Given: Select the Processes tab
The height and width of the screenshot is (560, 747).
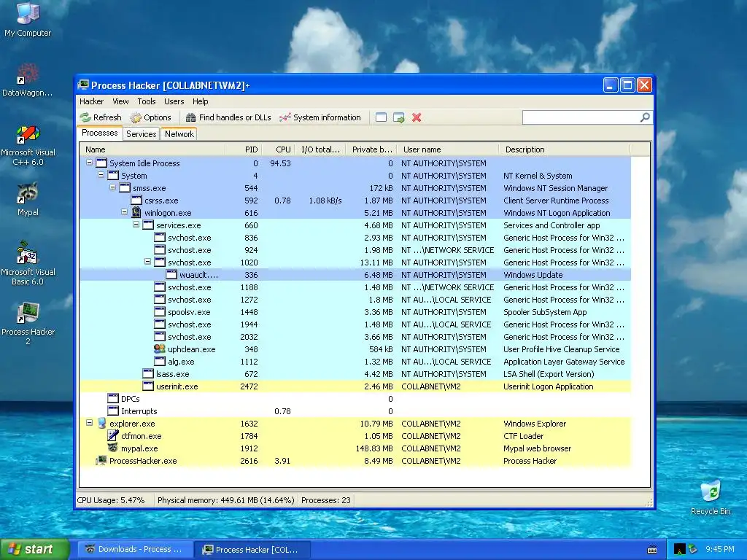Looking at the screenshot, I should (99, 133).
